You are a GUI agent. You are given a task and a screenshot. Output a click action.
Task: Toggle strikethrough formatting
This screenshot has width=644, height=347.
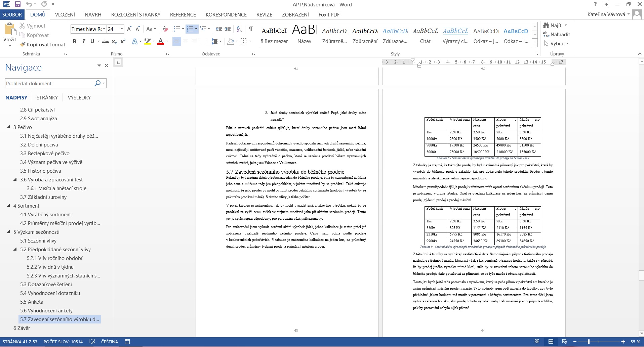(x=106, y=41)
